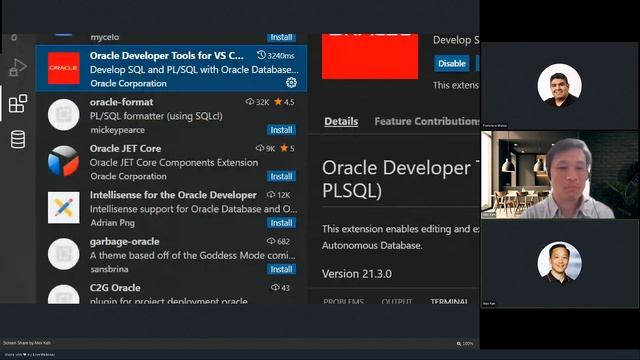This screenshot has height=360, width=640.
Task: Open the PROBLEMS panel tab
Action: [x=343, y=302]
